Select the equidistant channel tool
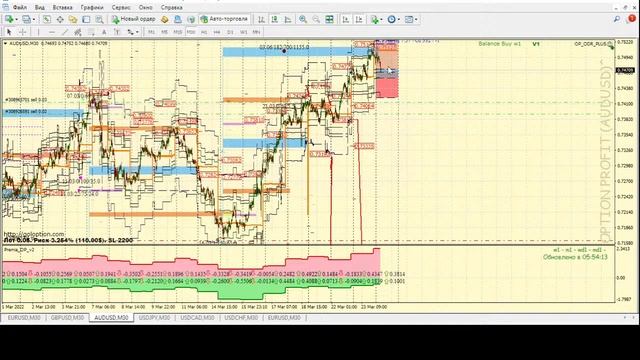The width and height of the screenshot is (640, 360). pos(78,32)
